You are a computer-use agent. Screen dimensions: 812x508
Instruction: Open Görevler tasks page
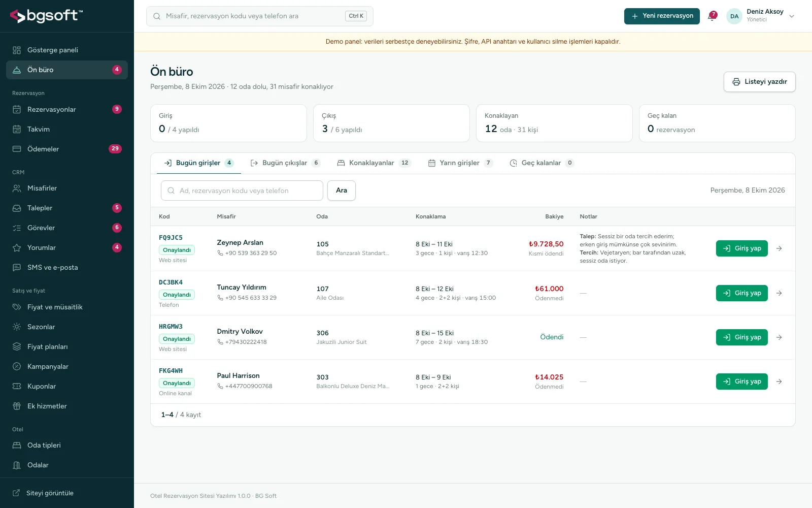click(67, 228)
